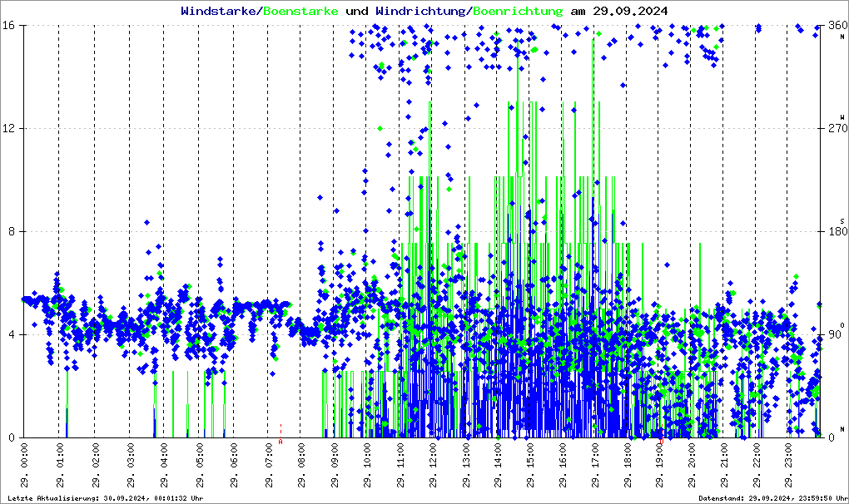Click the right axis value '270'
This screenshot has width=849, height=504.
[x=837, y=128]
